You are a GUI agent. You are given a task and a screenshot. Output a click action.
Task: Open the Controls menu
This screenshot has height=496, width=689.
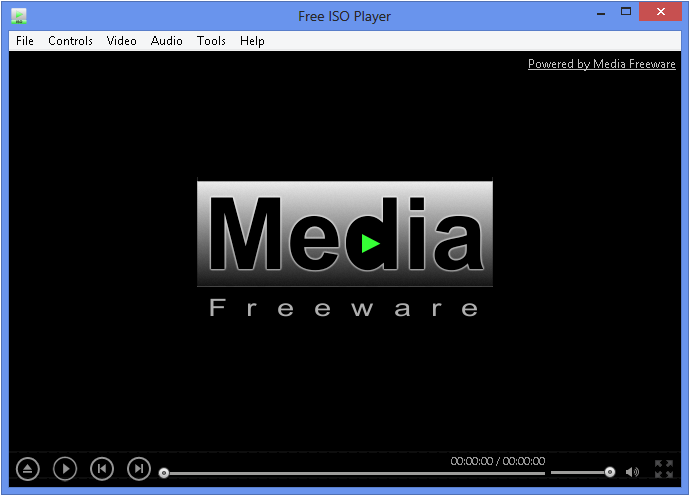tap(70, 41)
